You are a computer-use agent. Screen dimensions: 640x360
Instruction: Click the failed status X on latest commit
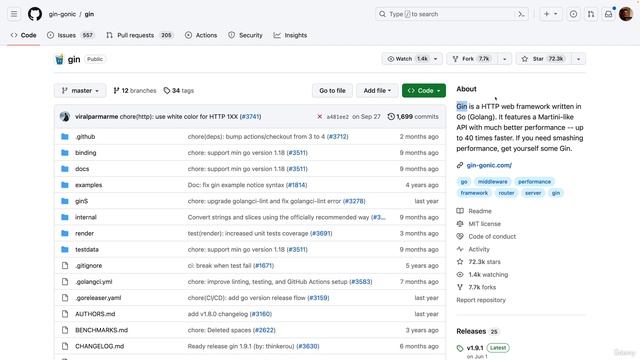point(320,117)
